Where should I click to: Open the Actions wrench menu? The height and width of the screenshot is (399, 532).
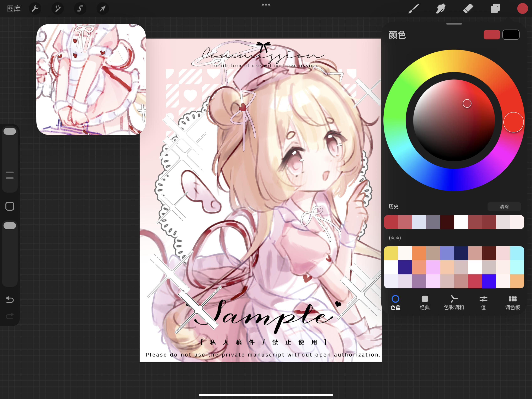(35, 9)
